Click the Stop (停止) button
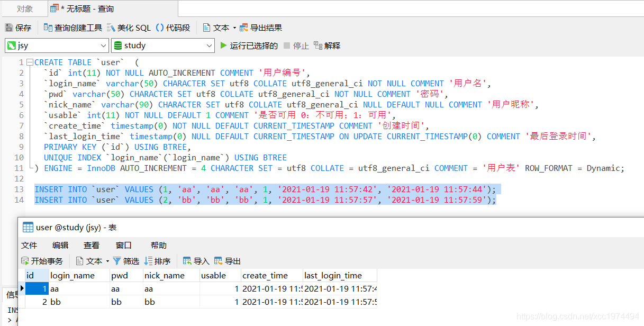This screenshot has width=644, height=326. (296, 46)
